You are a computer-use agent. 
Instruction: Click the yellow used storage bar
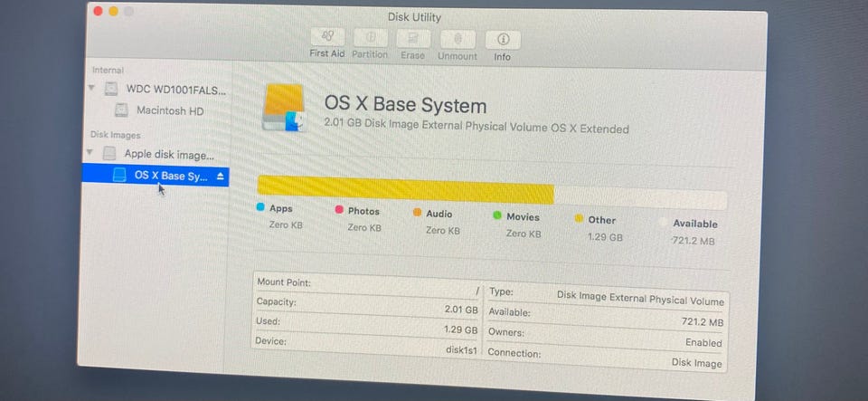[x=406, y=189]
